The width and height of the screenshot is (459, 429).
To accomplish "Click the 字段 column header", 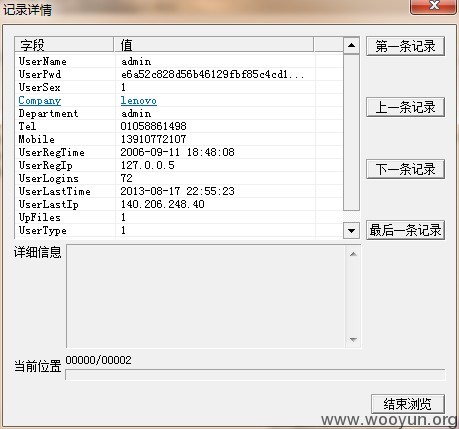I will click(x=64, y=45).
